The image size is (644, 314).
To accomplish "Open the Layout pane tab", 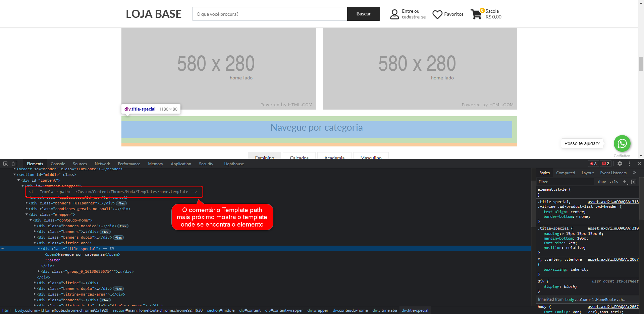I will click(588, 173).
